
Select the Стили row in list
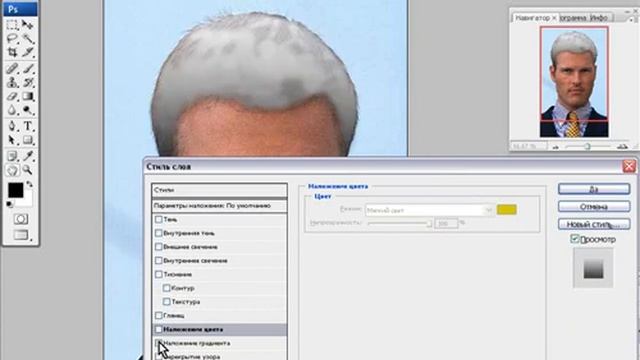pos(219,190)
